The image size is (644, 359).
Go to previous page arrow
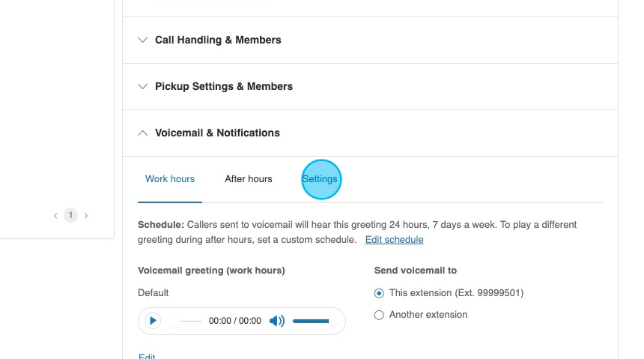pos(55,216)
